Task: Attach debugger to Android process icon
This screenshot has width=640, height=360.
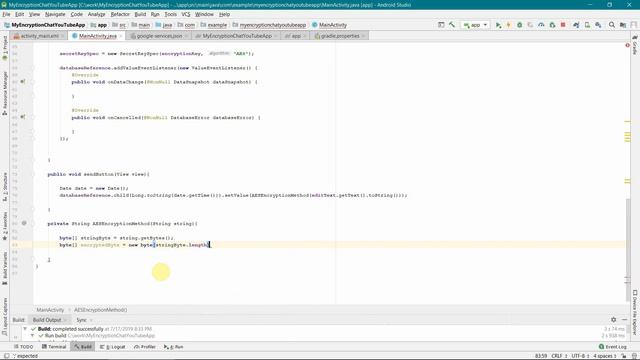Action: click(x=552, y=25)
